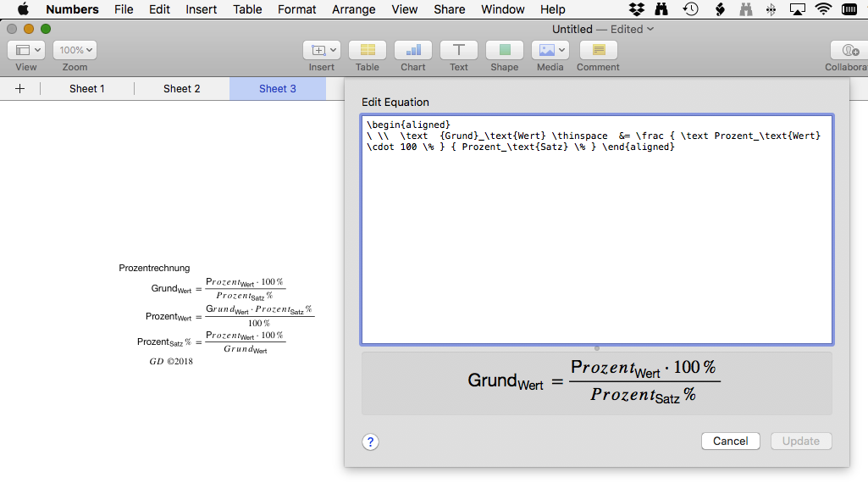
Task: Open the Table menu in menu bar
Action: click(x=247, y=9)
